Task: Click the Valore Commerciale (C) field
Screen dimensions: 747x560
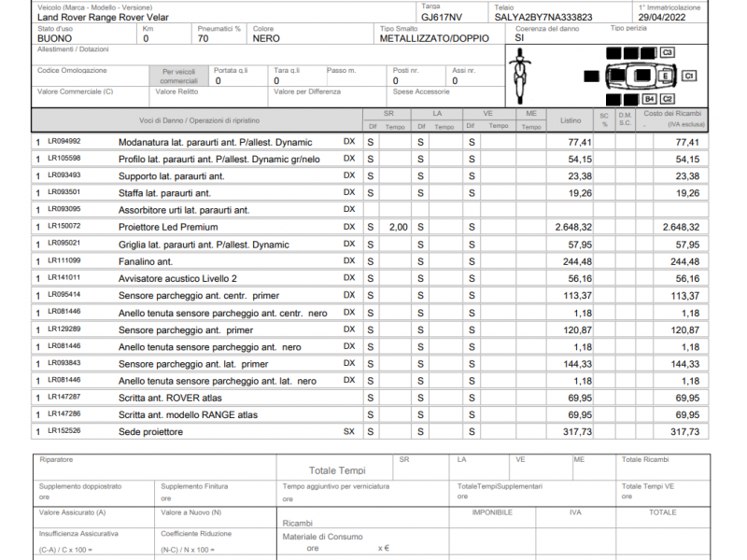Action: point(91,97)
